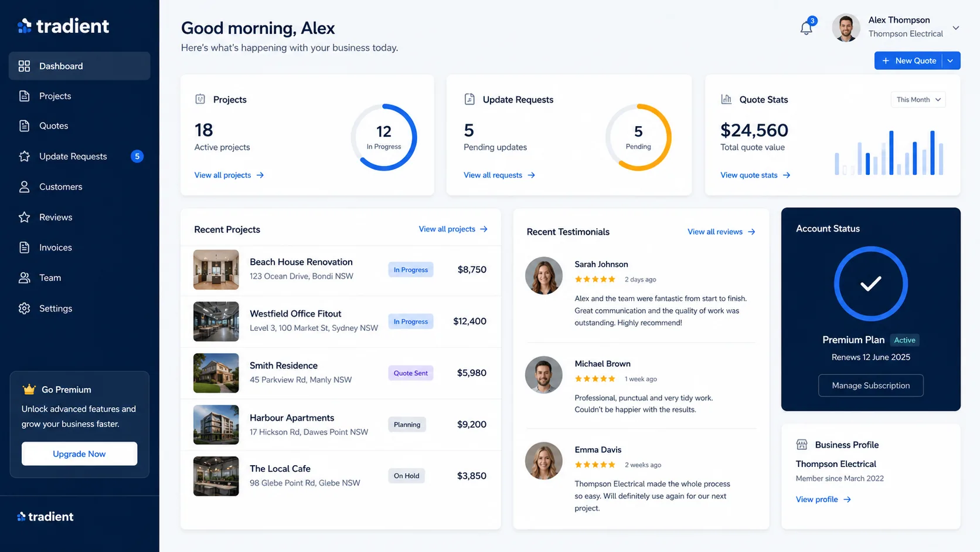Click Michael Brown's reviewer photo
980x552 pixels.
coord(544,374)
